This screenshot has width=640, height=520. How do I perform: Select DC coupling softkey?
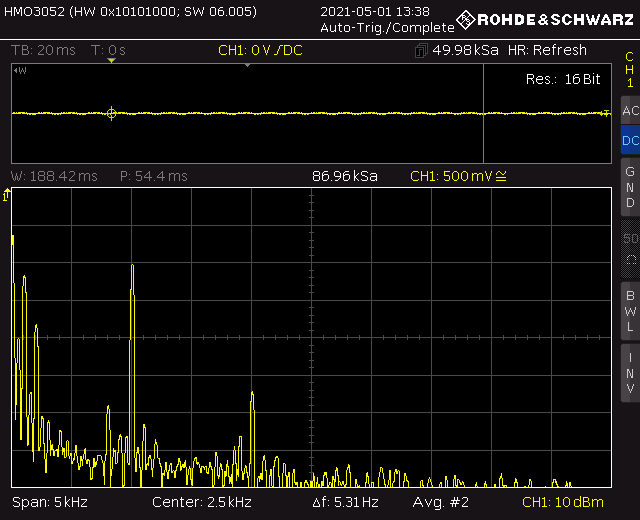tap(629, 141)
